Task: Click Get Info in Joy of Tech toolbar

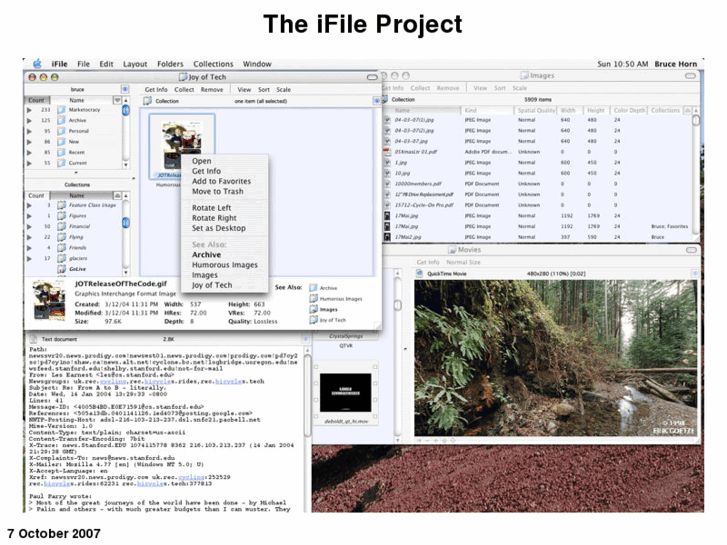Action: 156,90
